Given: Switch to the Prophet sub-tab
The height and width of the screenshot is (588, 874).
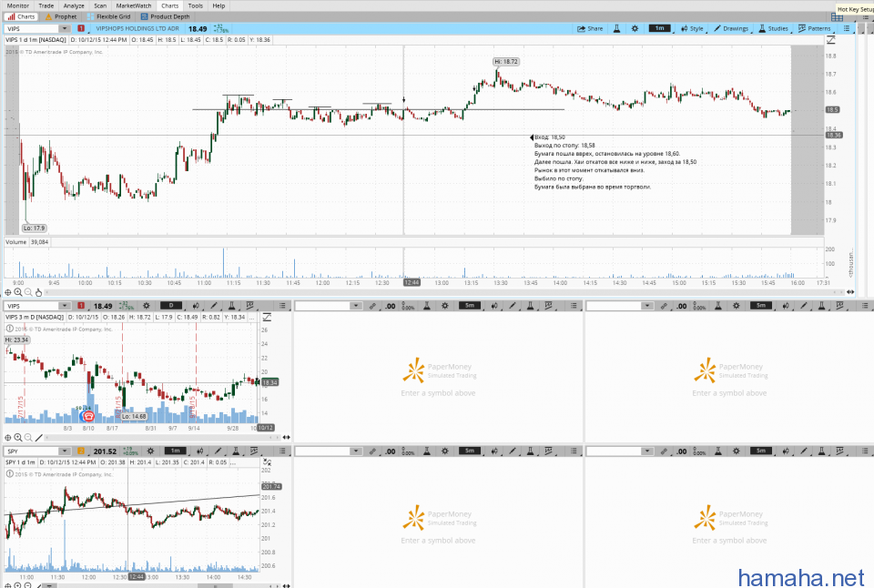Looking at the screenshot, I should (61, 16).
